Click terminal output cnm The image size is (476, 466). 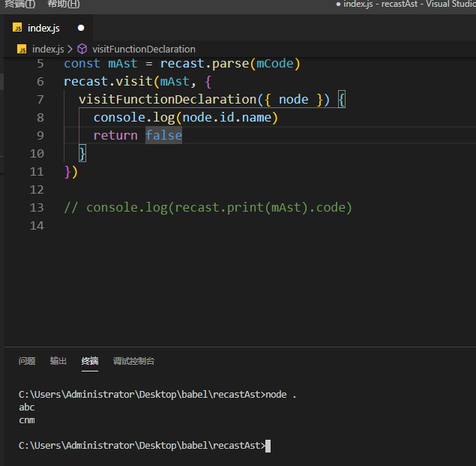tap(27, 420)
